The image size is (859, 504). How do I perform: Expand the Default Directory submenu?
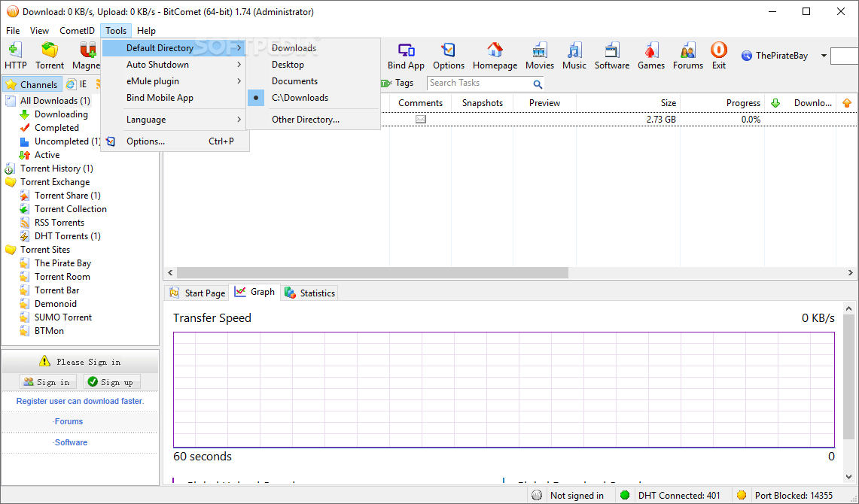pyautogui.click(x=173, y=48)
